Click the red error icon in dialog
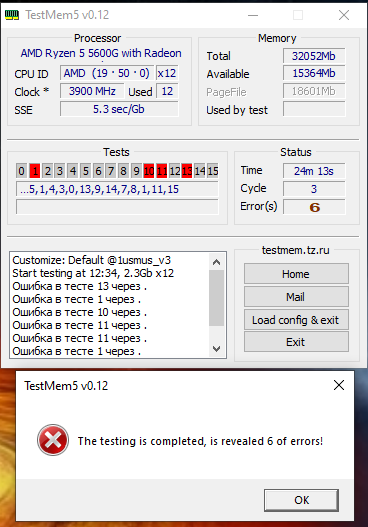Viewport: 368px width, 527px height. coord(53,440)
